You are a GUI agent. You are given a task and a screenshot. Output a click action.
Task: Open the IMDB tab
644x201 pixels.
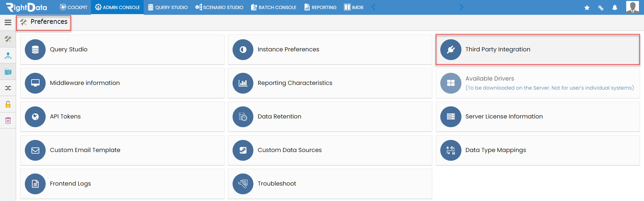[x=354, y=7]
